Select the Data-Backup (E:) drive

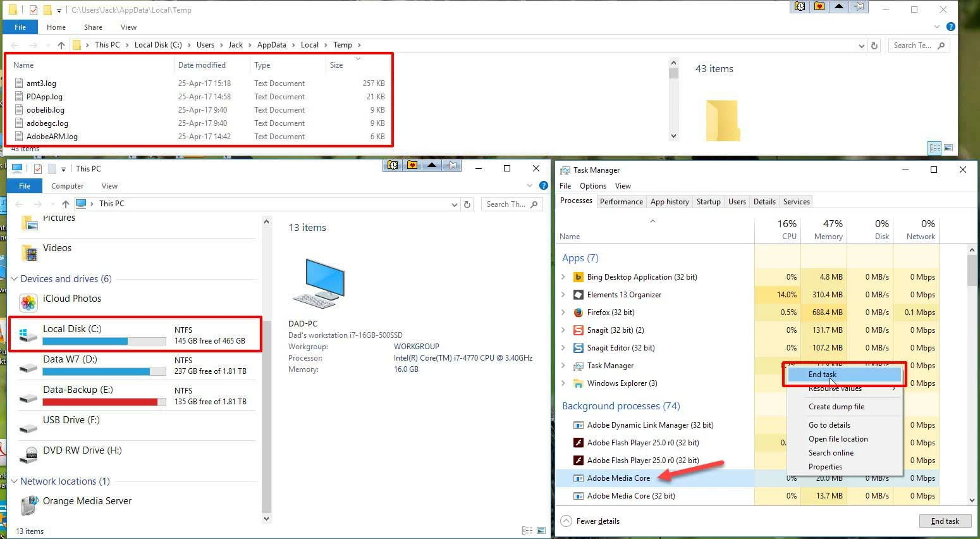pos(136,395)
